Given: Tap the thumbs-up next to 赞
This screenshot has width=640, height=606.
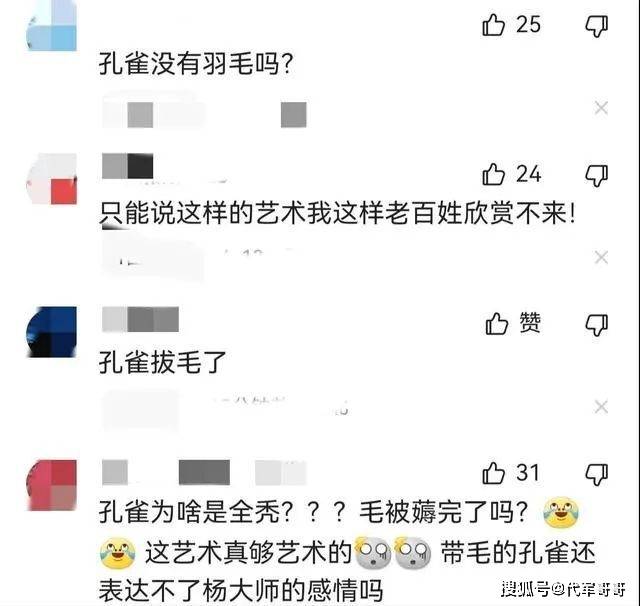Looking at the screenshot, I should (496, 324).
